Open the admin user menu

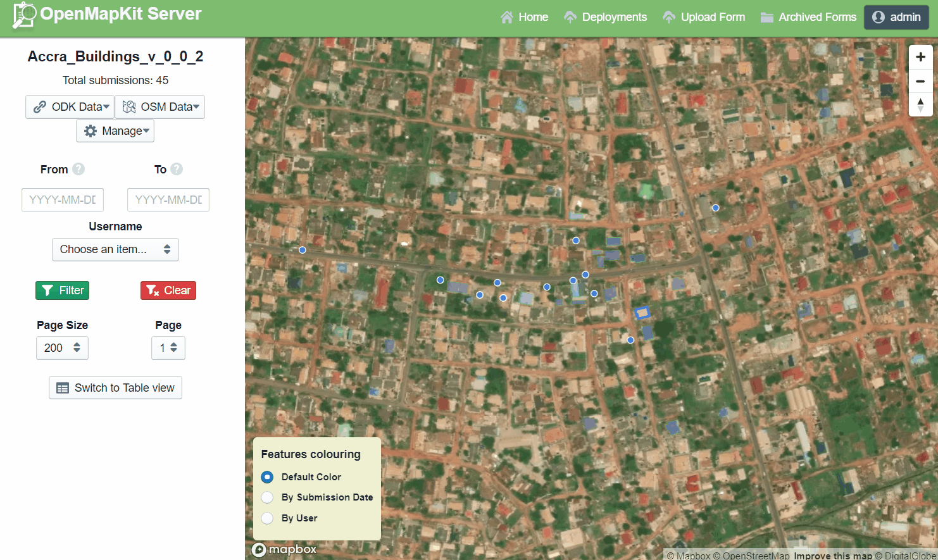tap(896, 17)
